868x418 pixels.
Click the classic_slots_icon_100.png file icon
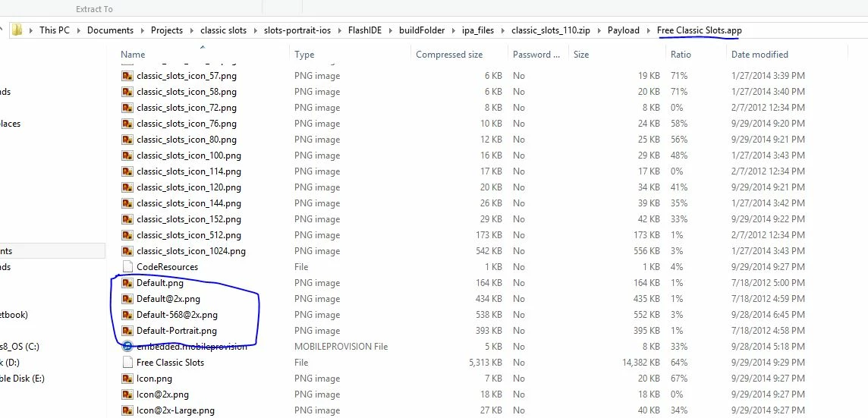pyautogui.click(x=127, y=156)
